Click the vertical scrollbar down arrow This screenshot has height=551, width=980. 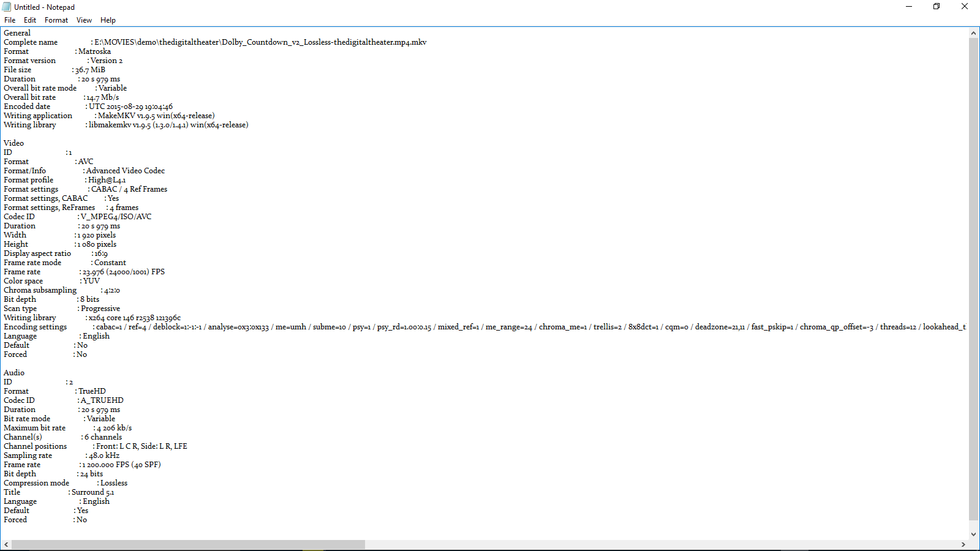tap(973, 534)
